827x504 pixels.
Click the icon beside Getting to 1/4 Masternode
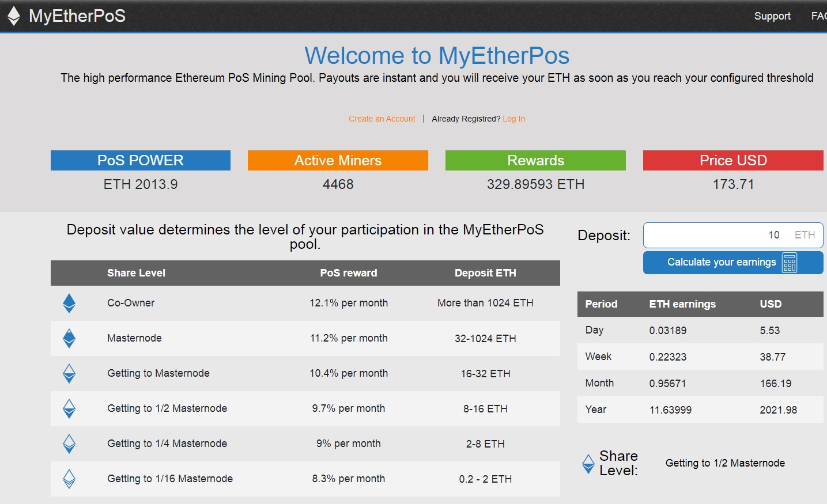tap(69, 444)
